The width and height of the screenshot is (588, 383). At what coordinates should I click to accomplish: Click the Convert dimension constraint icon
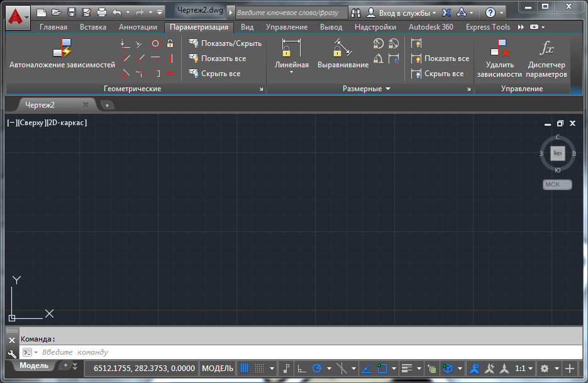click(x=394, y=58)
